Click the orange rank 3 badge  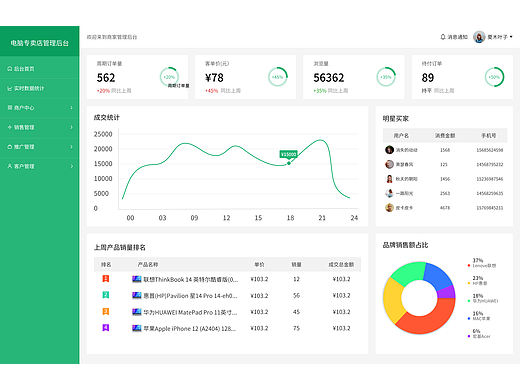point(106,311)
